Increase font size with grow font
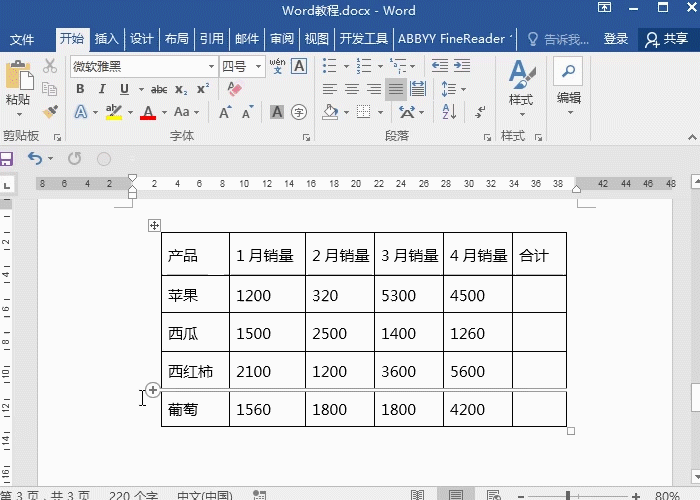The width and height of the screenshot is (700, 500). point(225,112)
